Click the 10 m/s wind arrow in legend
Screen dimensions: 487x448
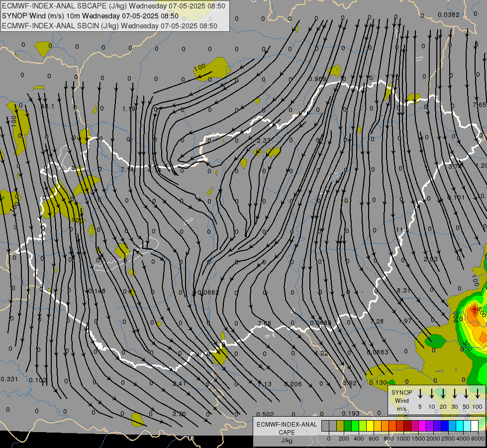(x=431, y=394)
